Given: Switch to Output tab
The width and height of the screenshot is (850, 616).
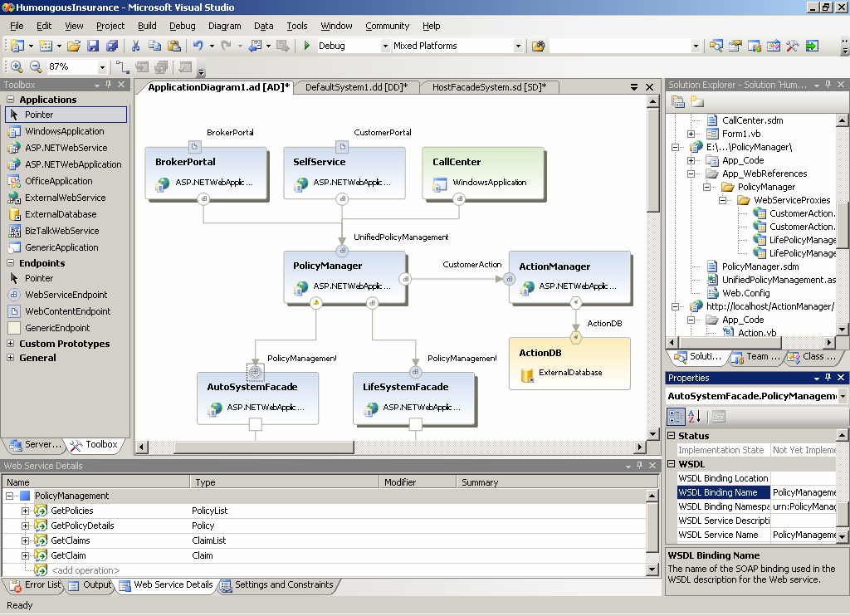Looking at the screenshot, I should [91, 585].
